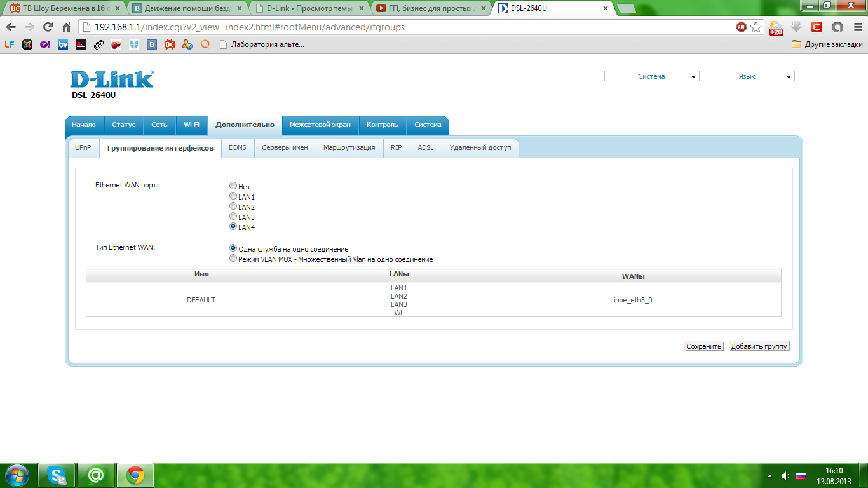Open the teal book bookmark icon
The height and width of the screenshot is (488, 868).
(x=134, y=44)
